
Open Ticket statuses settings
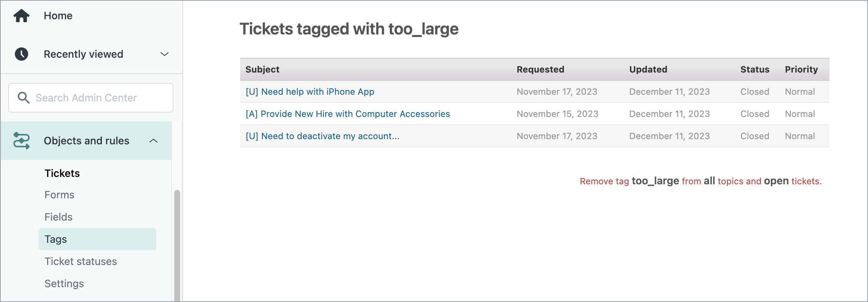80,261
